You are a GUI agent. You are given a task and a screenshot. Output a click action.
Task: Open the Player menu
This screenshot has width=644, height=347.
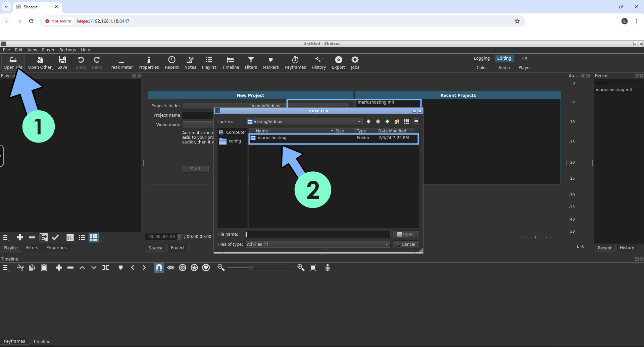point(48,50)
